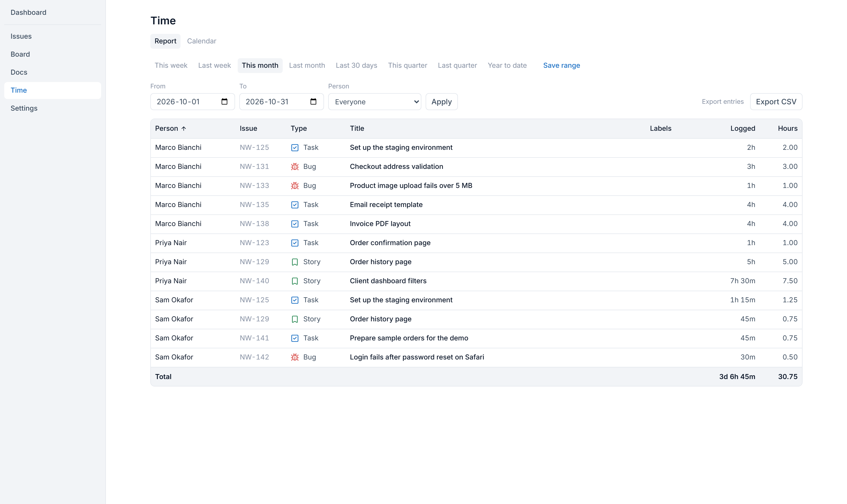
Task: Pick the This week range
Action: tap(171, 66)
